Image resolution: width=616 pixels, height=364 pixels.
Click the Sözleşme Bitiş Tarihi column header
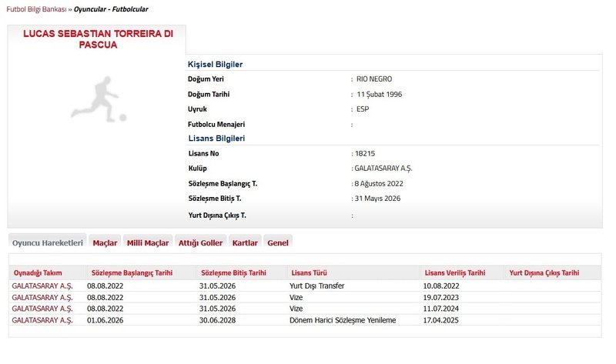point(233,273)
